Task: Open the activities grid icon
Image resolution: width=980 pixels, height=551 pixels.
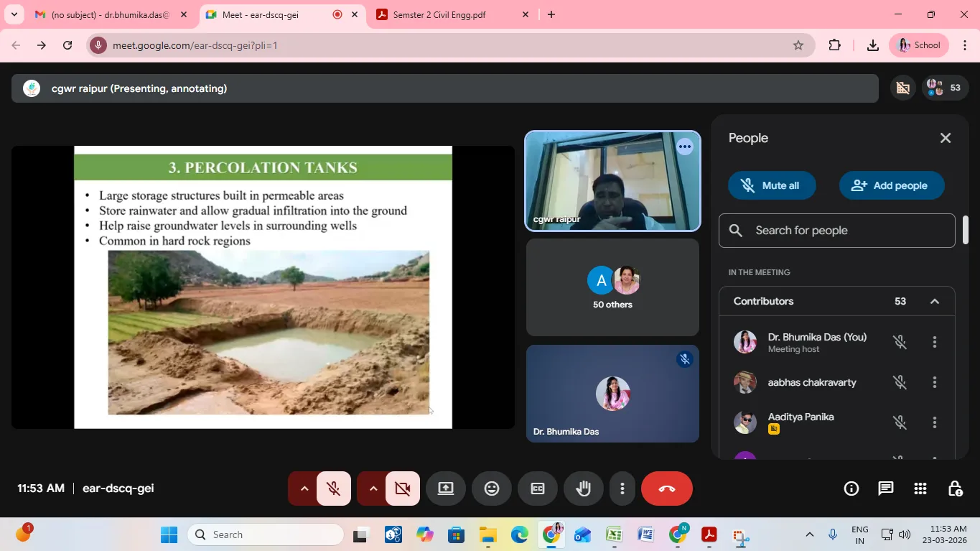Action: click(920, 489)
